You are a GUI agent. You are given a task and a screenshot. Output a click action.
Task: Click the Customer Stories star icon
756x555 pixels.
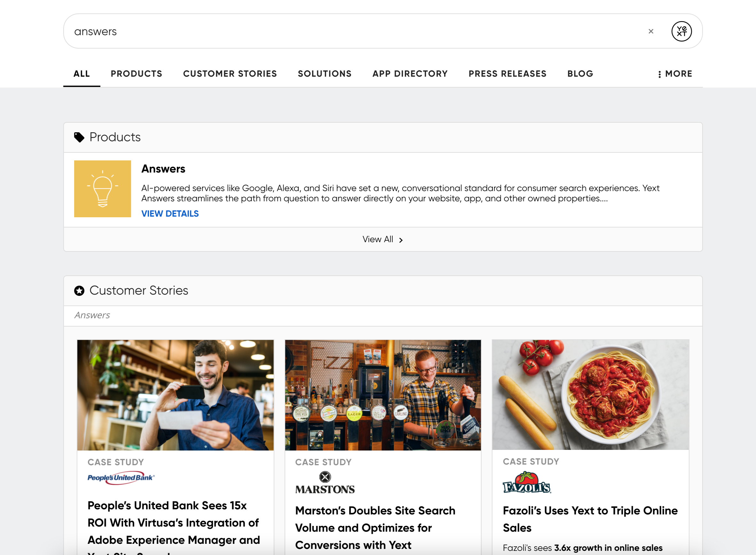click(x=79, y=291)
